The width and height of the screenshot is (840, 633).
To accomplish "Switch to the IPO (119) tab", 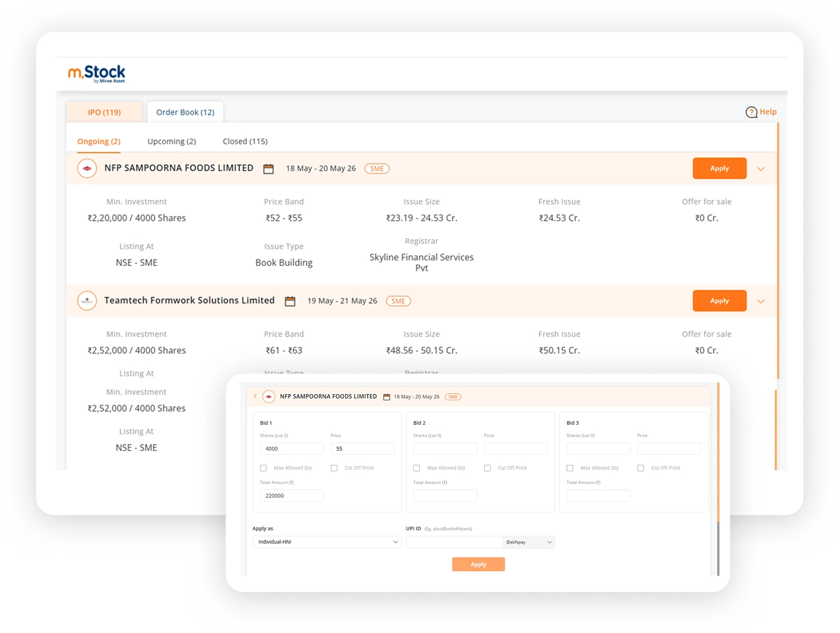I will (x=104, y=112).
